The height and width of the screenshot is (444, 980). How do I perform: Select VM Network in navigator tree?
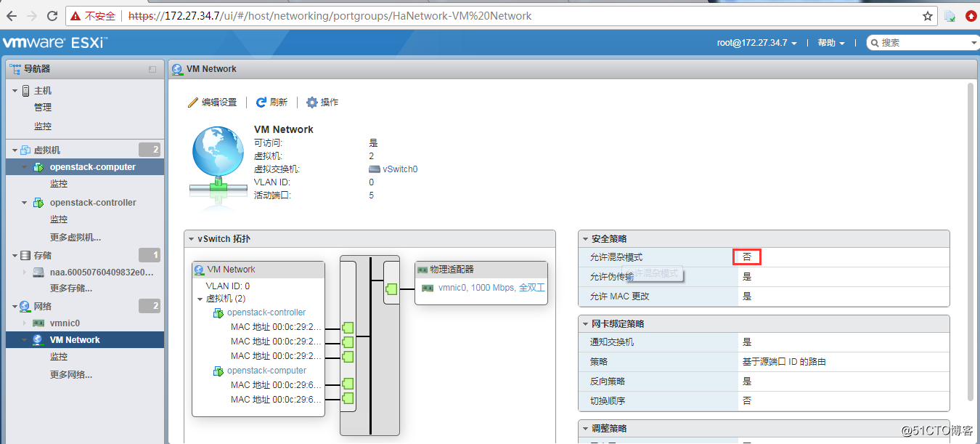tap(85, 340)
